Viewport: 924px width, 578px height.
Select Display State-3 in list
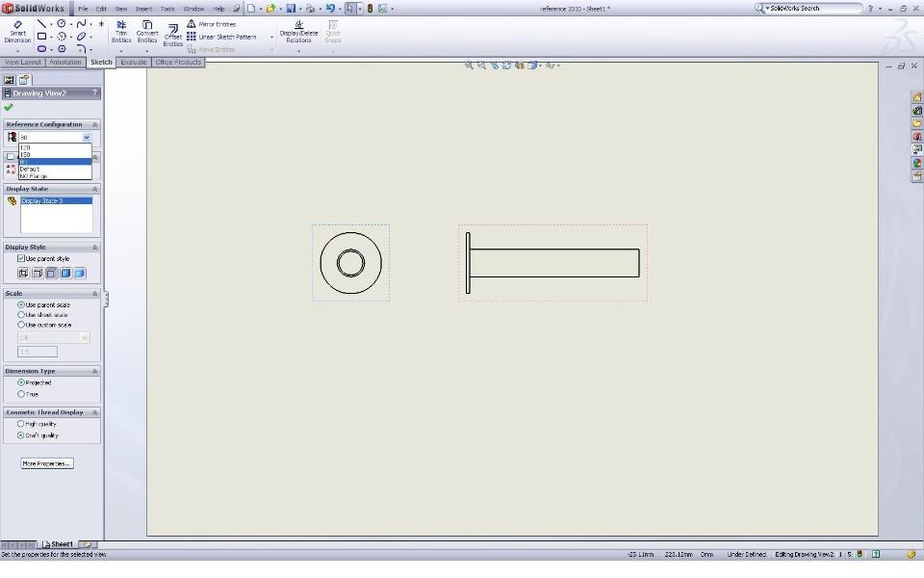click(x=57, y=201)
